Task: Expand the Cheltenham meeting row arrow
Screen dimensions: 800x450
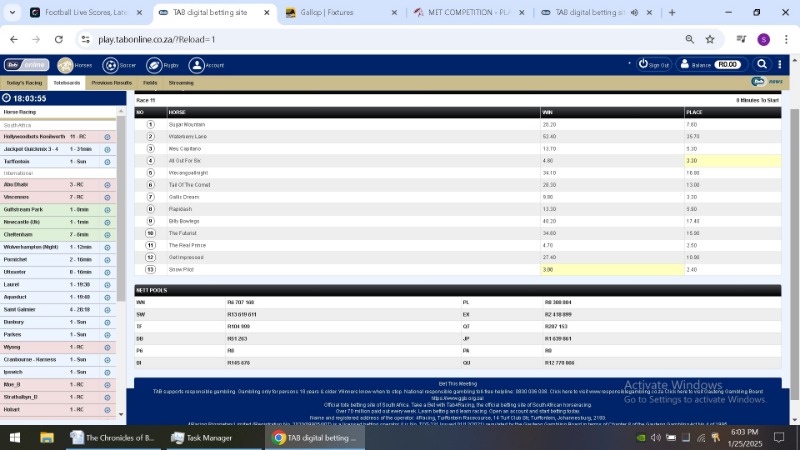Action: point(107,234)
